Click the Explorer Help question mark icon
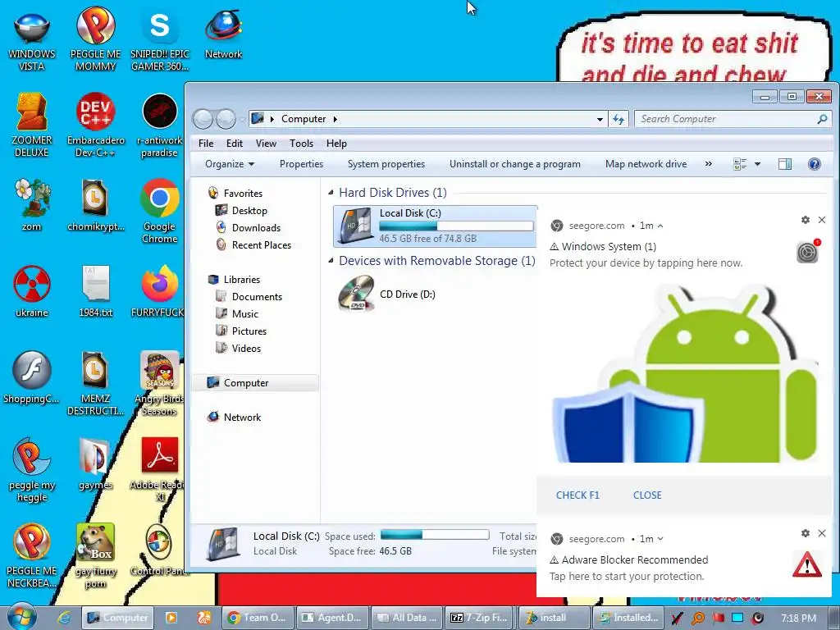Image resolution: width=840 pixels, height=630 pixels. click(814, 164)
